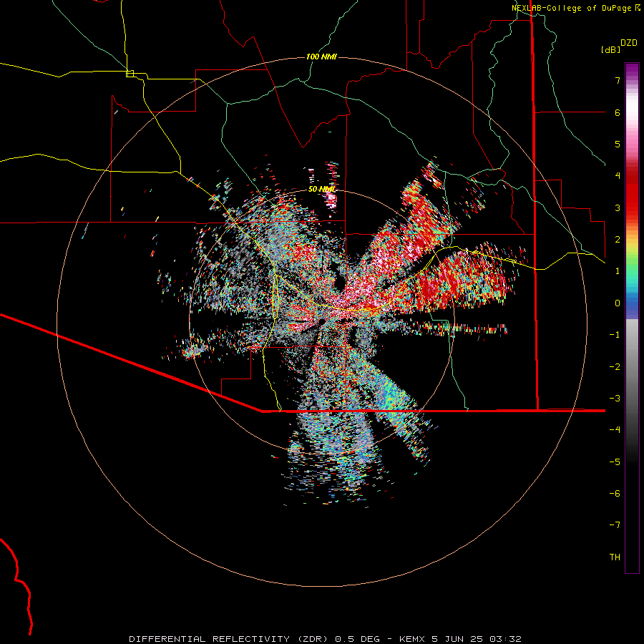644x644 pixels.
Task: Click the TH threshold label
Action: (615, 557)
